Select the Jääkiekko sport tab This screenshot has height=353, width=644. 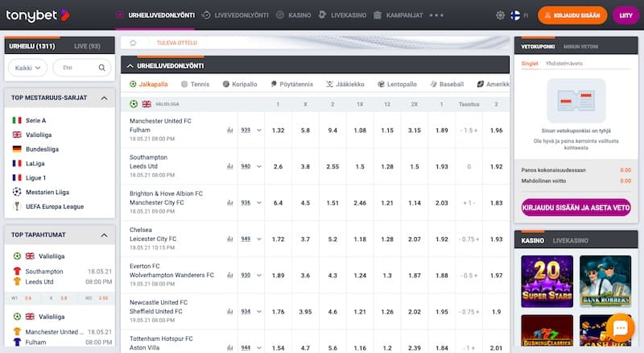345,84
